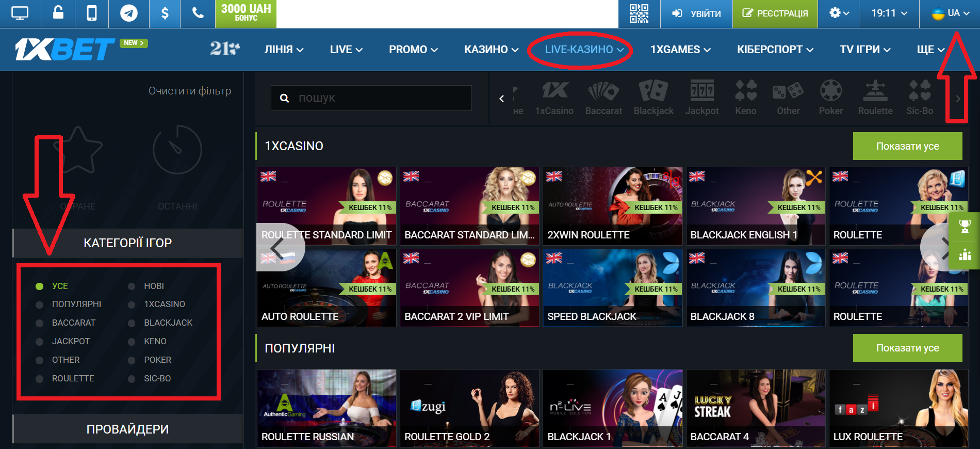Click the УВІЙТИ login button
The image size is (980, 449).
(696, 13)
